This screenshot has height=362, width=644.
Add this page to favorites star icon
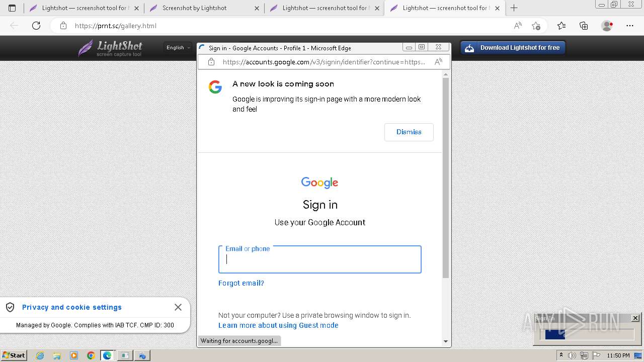(x=536, y=26)
